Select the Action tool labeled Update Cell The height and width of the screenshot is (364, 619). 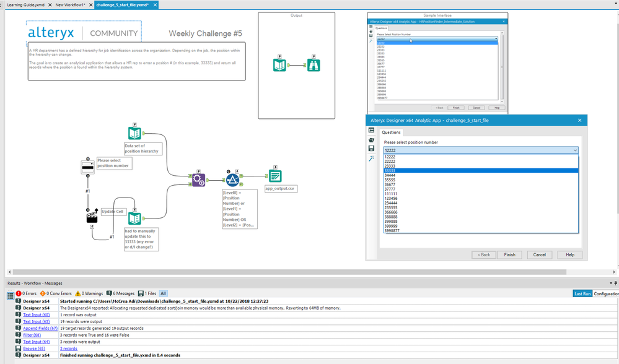92,217
